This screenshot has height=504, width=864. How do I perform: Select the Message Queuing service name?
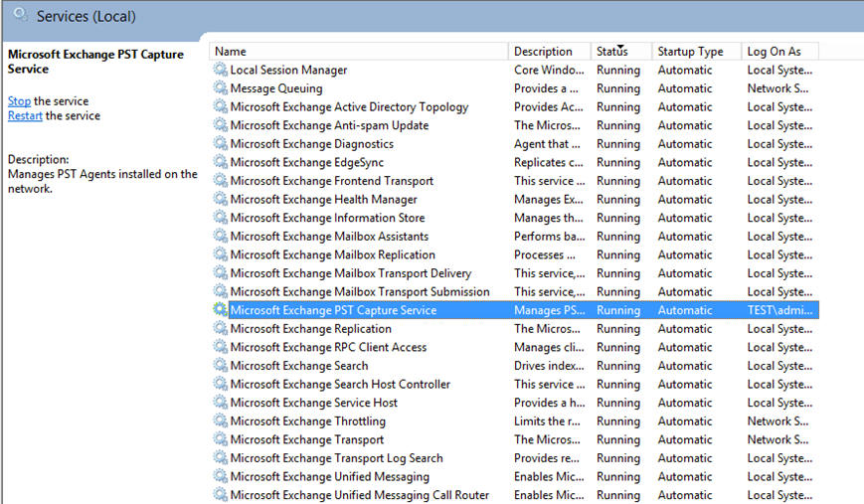point(276,88)
